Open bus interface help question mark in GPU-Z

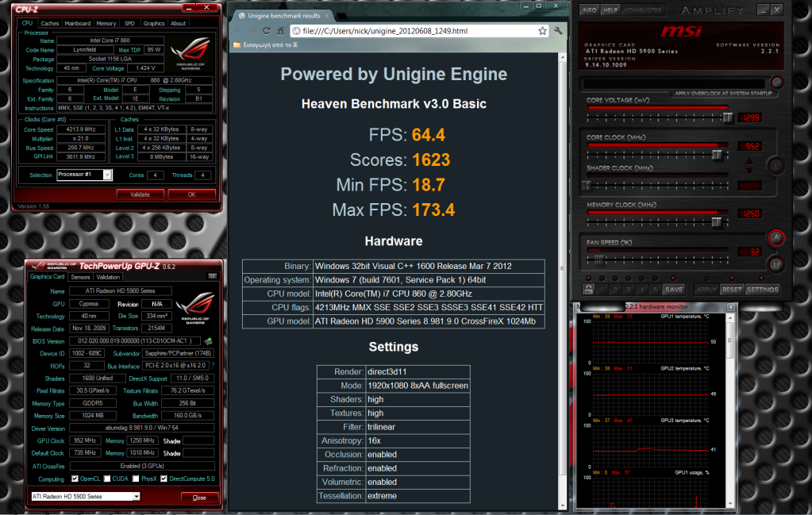(x=212, y=365)
